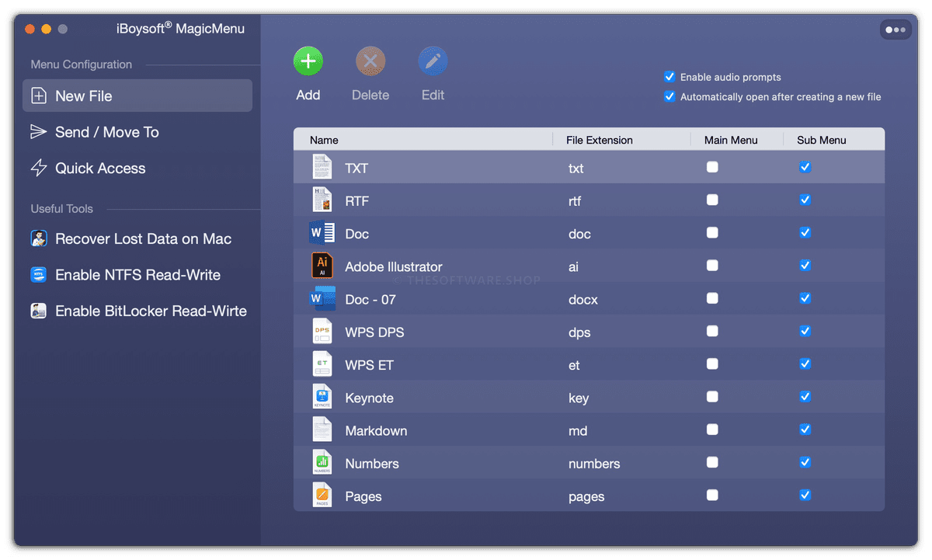This screenshot has width=932, height=560.
Task: Click the Markdown file icon
Action: pyautogui.click(x=322, y=430)
